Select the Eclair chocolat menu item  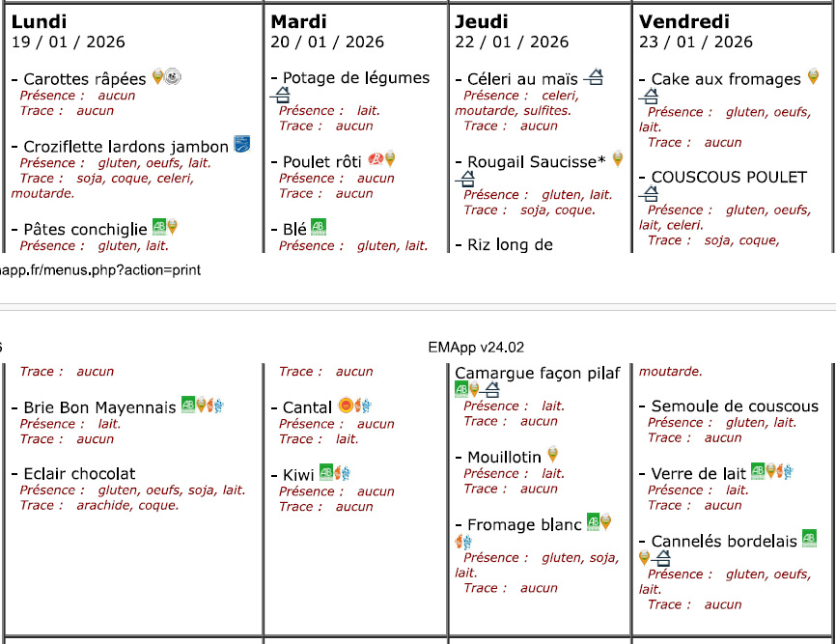[79, 474]
